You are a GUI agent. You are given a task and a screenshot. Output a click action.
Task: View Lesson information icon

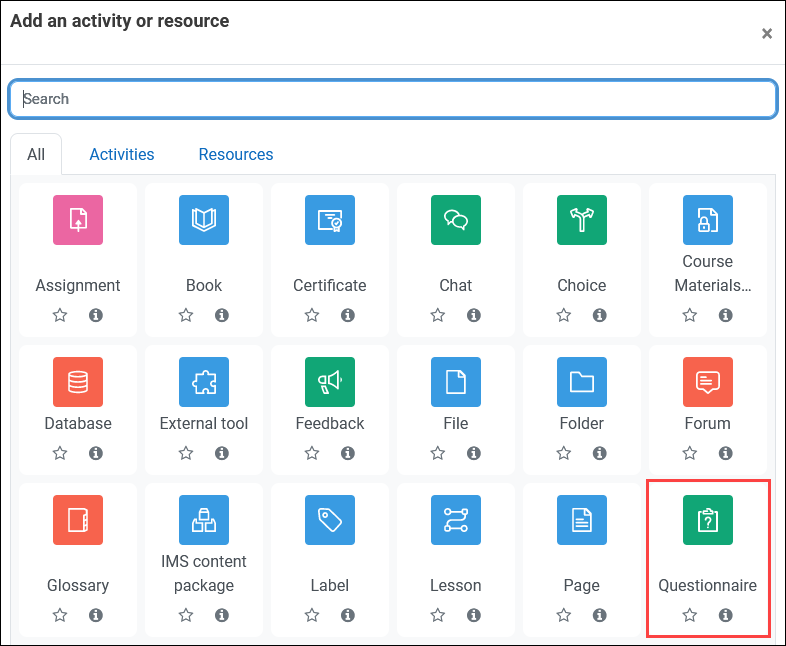click(x=474, y=615)
